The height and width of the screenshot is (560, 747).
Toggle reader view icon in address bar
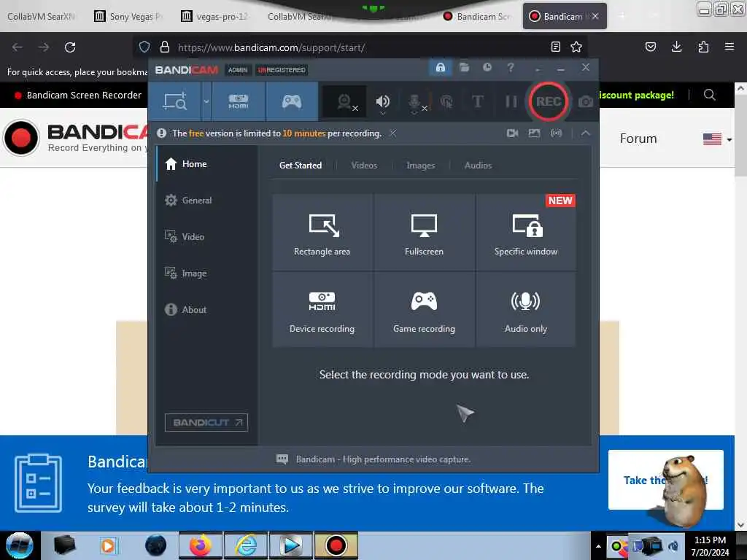(555, 47)
